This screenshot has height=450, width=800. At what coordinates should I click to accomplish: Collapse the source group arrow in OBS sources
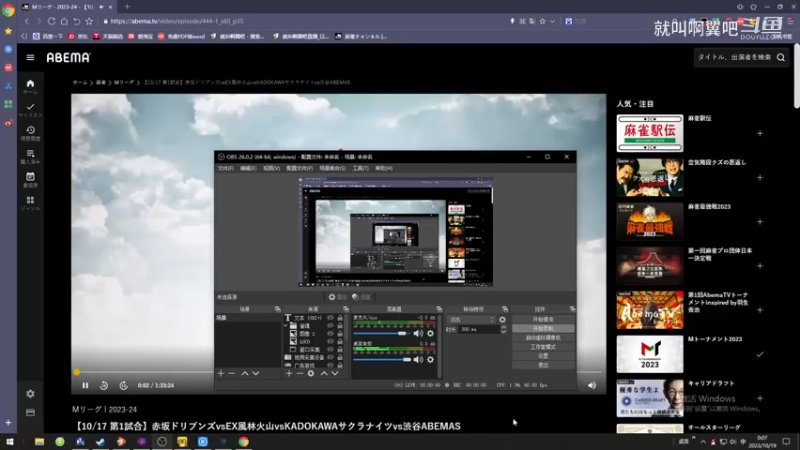(x=286, y=326)
